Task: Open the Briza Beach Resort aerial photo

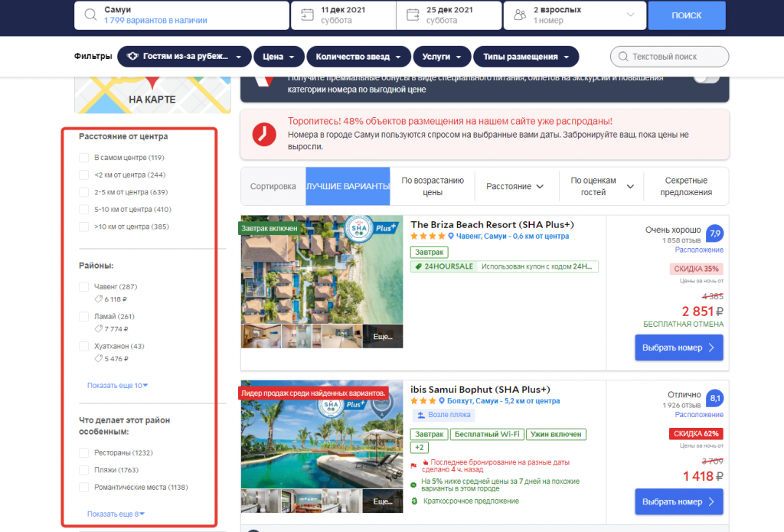Action: point(322,269)
